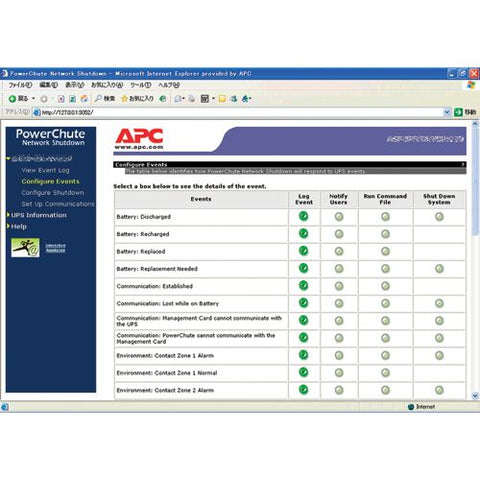Image resolution: width=480 pixels, height=480 pixels.
Task: Toggle Notify Users for Contact Zone 2 Alarm
Action: (x=339, y=390)
